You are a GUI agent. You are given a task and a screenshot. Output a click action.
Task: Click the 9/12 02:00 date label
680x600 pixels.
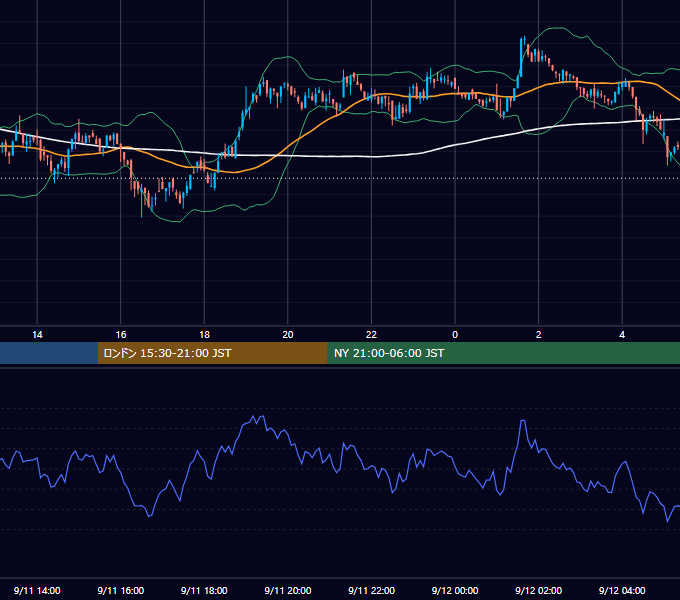pos(538,590)
